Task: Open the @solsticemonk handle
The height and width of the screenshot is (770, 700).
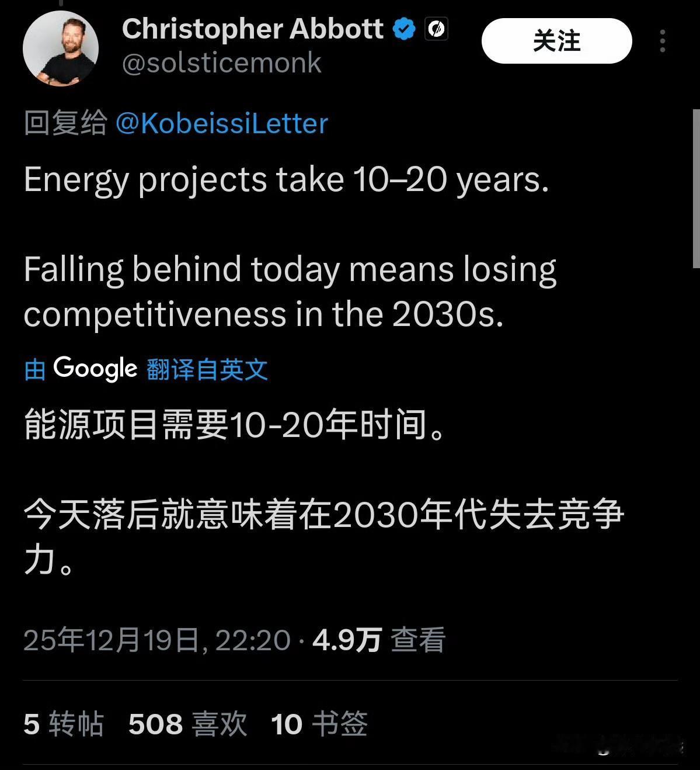Action: point(221,63)
